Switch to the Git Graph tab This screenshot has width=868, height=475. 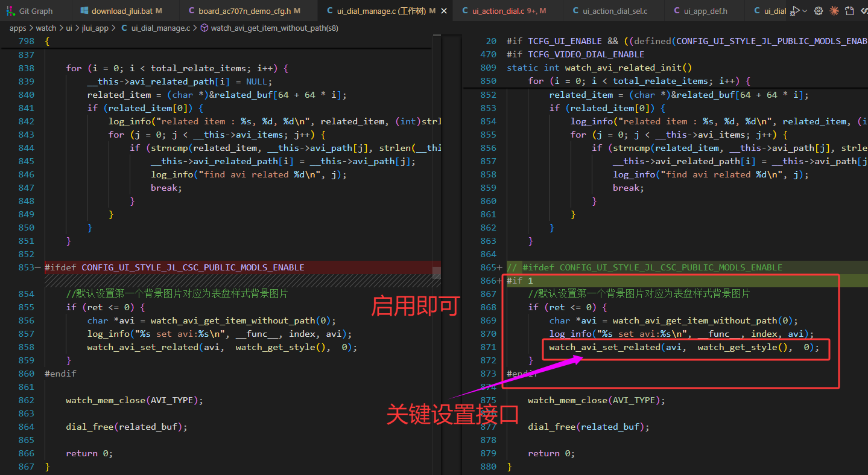click(35, 11)
